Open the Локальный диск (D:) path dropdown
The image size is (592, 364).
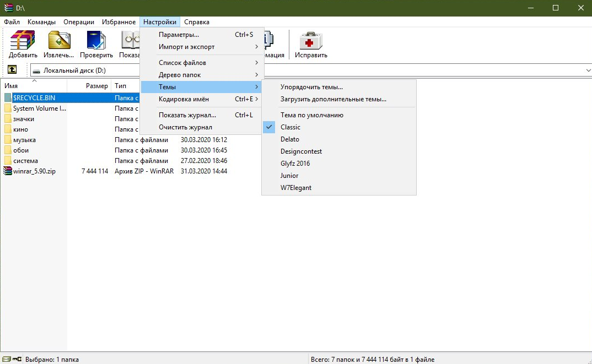click(588, 70)
